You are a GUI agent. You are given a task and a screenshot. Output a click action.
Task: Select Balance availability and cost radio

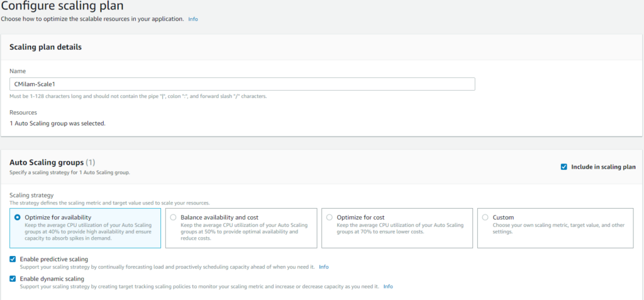point(173,218)
